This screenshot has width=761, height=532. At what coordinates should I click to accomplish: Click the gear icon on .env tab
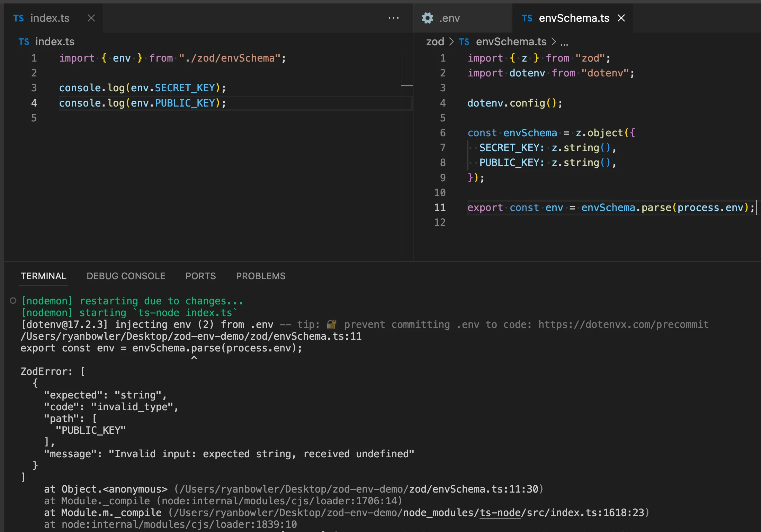pyautogui.click(x=428, y=18)
